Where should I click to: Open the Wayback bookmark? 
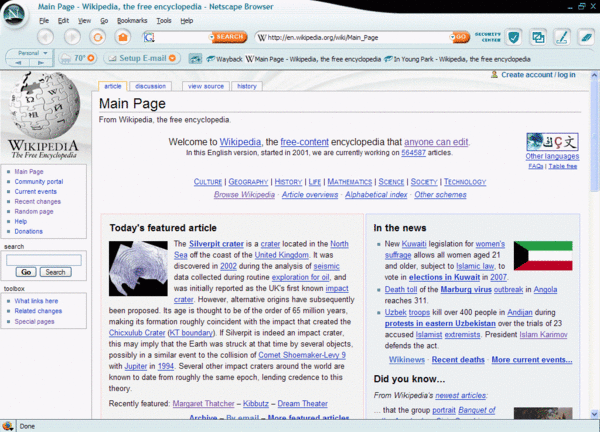225,59
